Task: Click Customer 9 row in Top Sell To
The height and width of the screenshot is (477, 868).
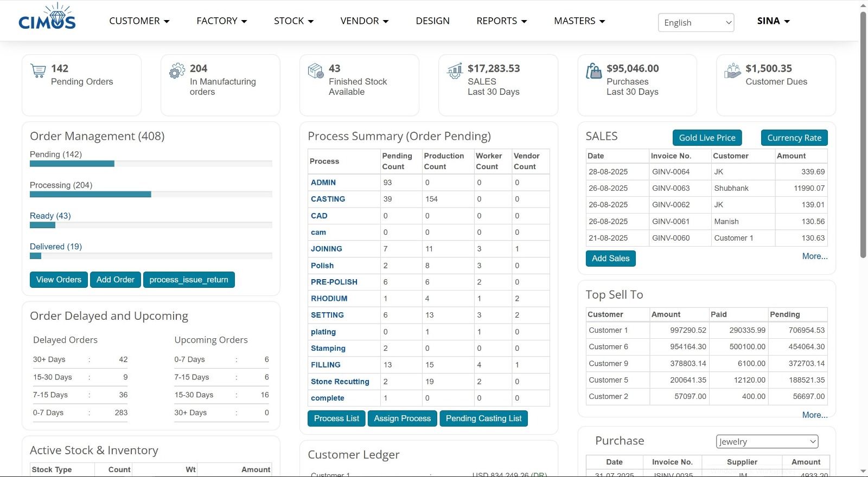Action: click(706, 364)
